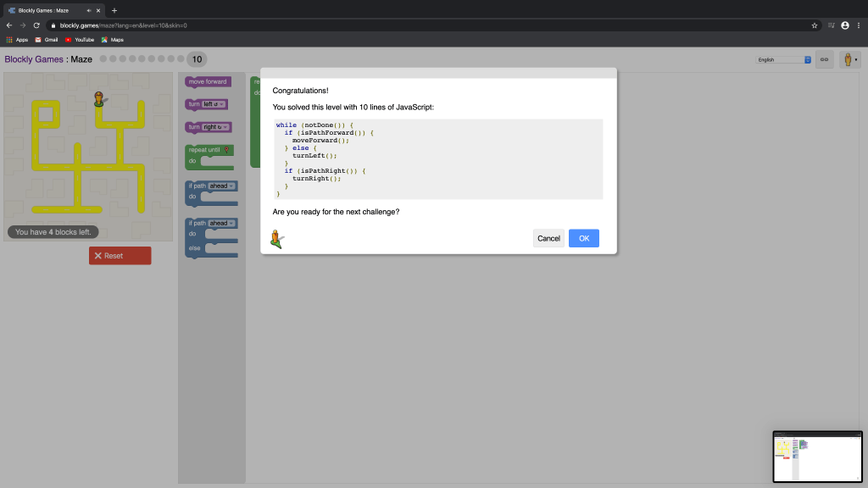Image resolution: width=868 pixels, height=488 pixels.
Task: Bookmark this page with the star icon
Action: [815, 25]
